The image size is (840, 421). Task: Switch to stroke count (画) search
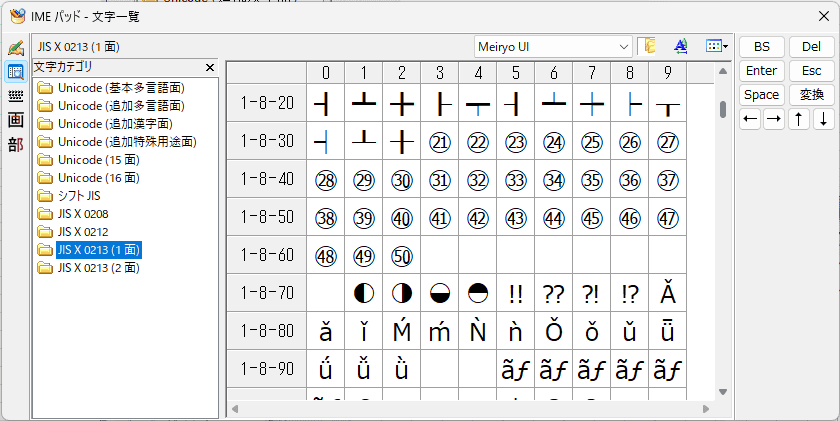16,120
